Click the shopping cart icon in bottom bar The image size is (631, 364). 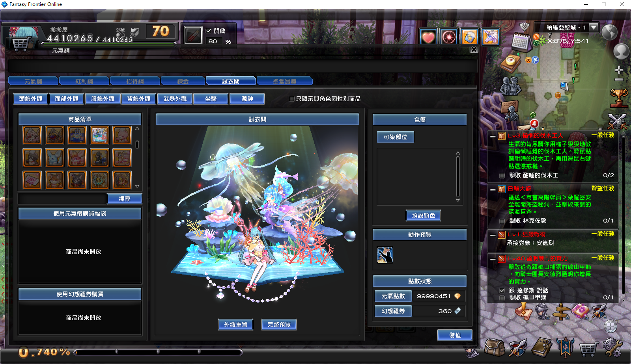point(588,348)
